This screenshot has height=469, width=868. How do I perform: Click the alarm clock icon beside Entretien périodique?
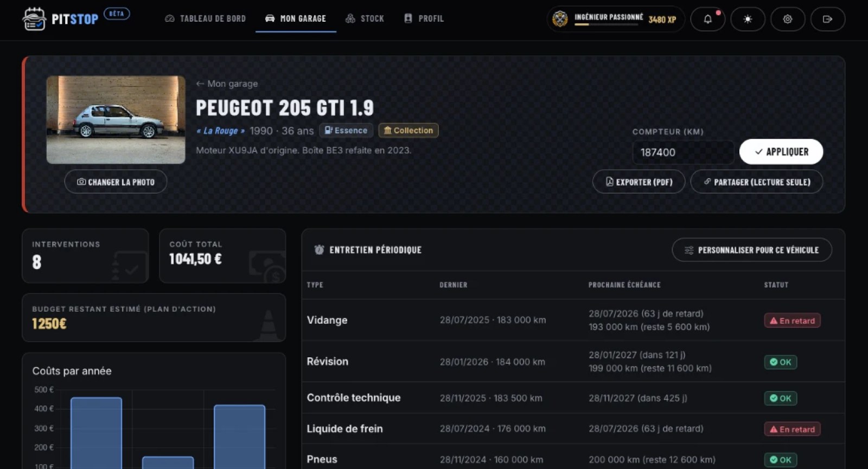tap(319, 250)
